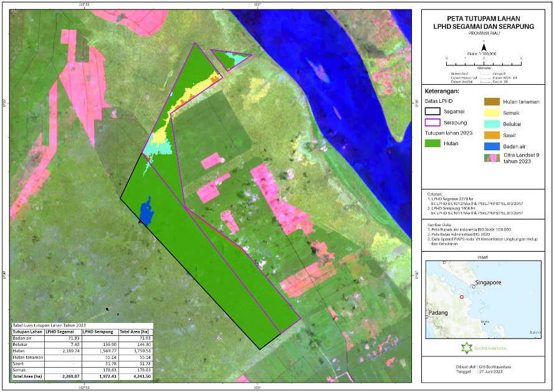Click the 'Batas LPHD' legend label
The width and height of the screenshot is (554, 392).
click(439, 101)
